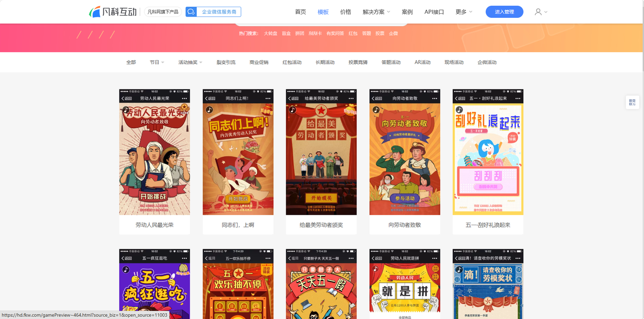Open the 五一欢乐抽不停 template thumbnail

[238, 284]
